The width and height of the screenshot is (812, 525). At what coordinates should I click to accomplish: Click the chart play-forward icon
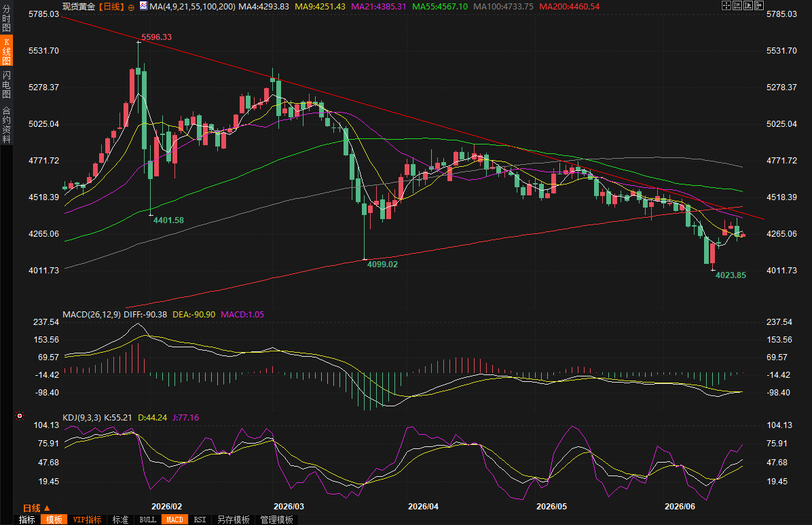coord(748,5)
